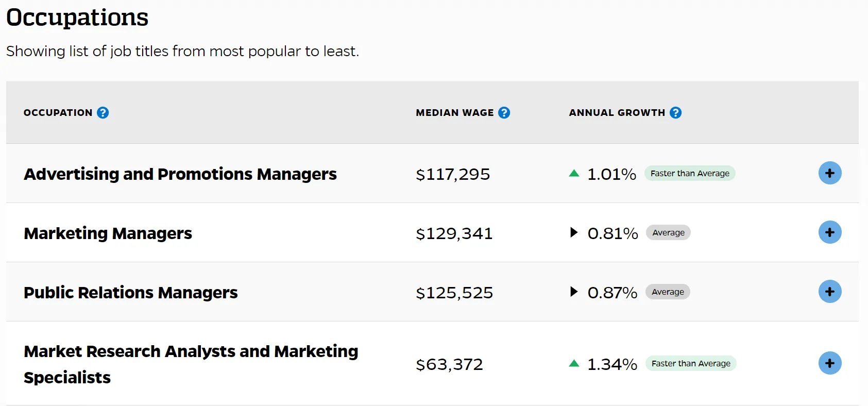Open the Marketing Managers job title
This screenshot has height=406, width=868.
pyautogui.click(x=108, y=233)
